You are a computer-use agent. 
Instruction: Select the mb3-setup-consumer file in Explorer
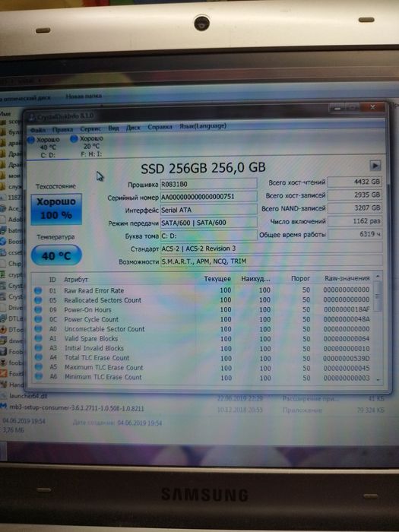tap(77, 408)
